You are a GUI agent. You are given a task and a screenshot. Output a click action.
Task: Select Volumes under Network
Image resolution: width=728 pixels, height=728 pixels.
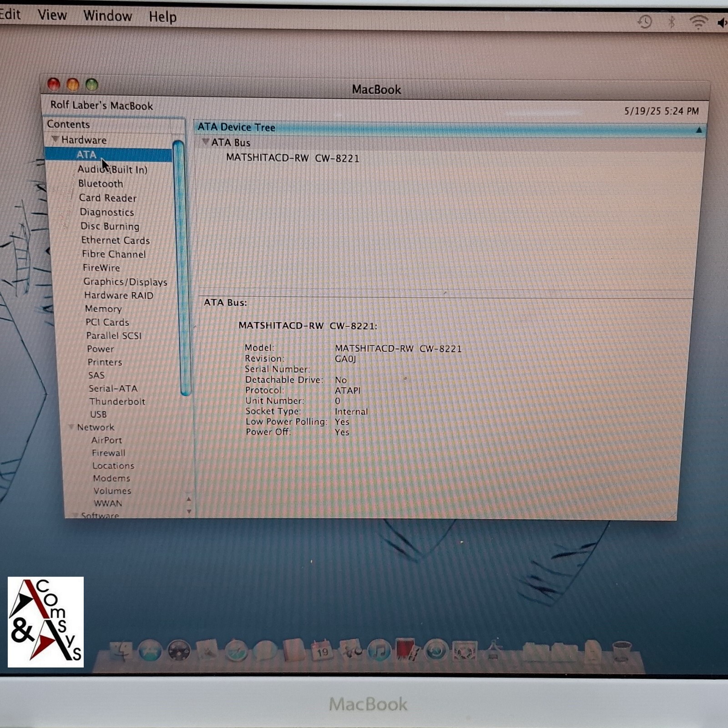click(112, 491)
